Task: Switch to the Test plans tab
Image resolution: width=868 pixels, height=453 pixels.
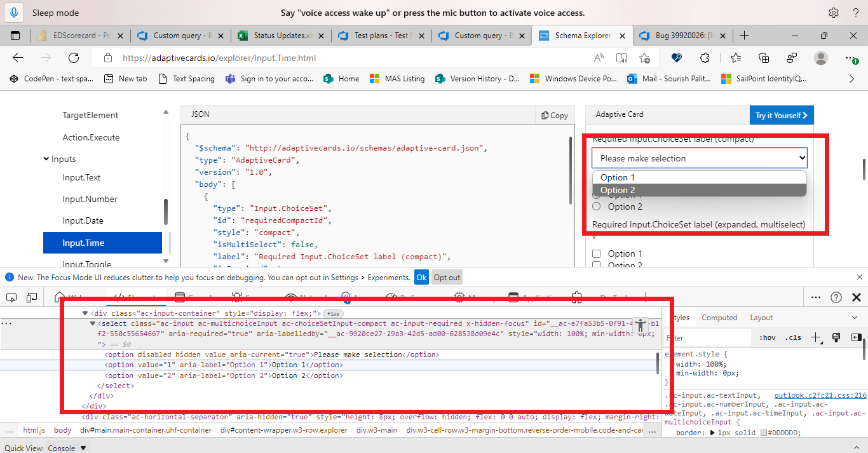Action: [x=380, y=36]
